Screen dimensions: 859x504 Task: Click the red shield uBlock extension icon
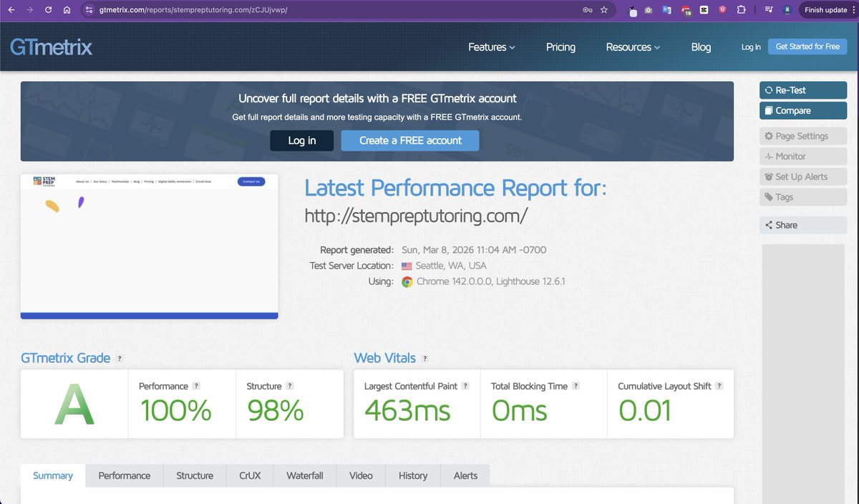pos(723,10)
